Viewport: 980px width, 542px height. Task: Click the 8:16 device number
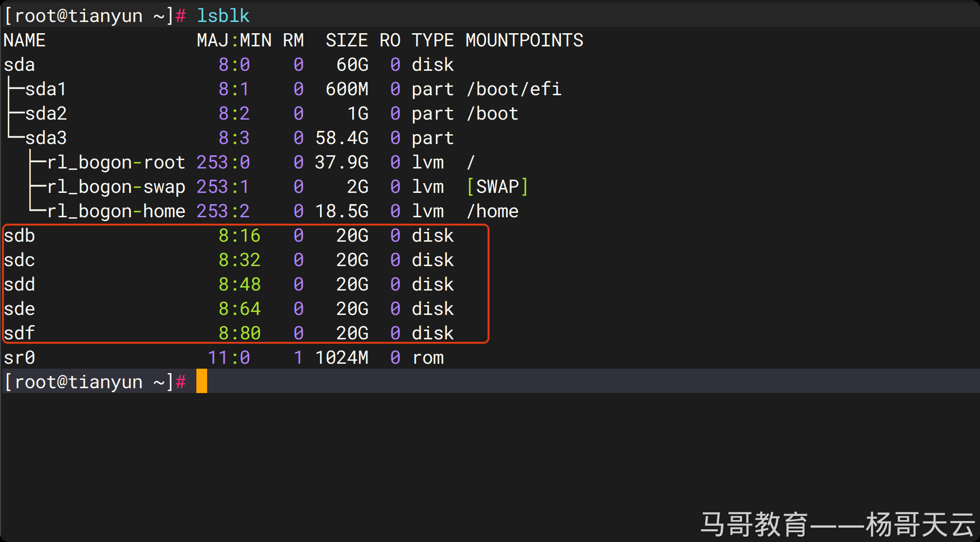pos(239,236)
